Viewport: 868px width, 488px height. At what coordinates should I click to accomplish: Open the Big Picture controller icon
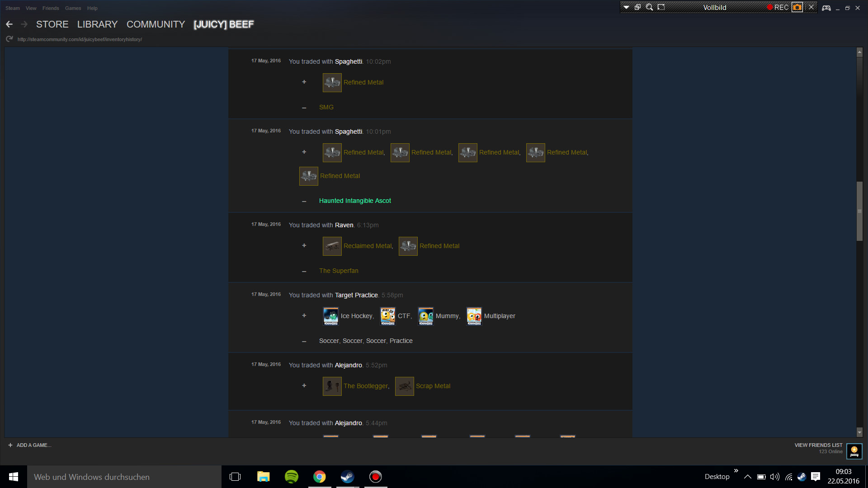click(826, 8)
